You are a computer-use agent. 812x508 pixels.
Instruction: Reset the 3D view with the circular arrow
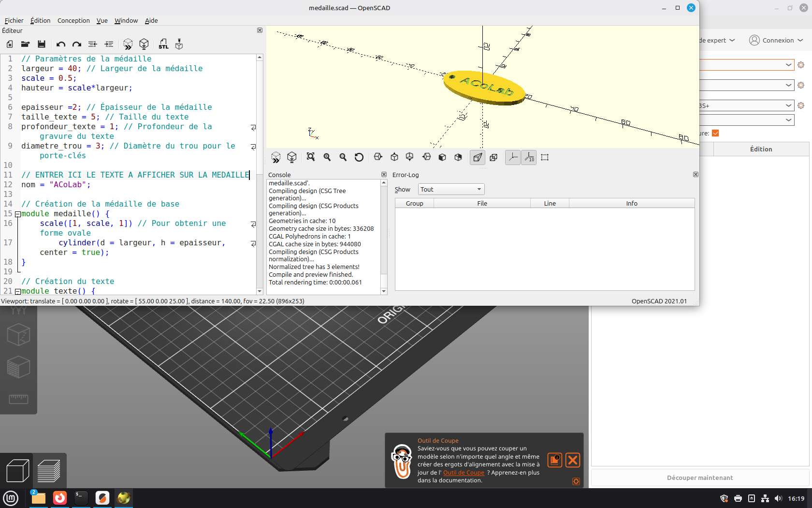[359, 157]
